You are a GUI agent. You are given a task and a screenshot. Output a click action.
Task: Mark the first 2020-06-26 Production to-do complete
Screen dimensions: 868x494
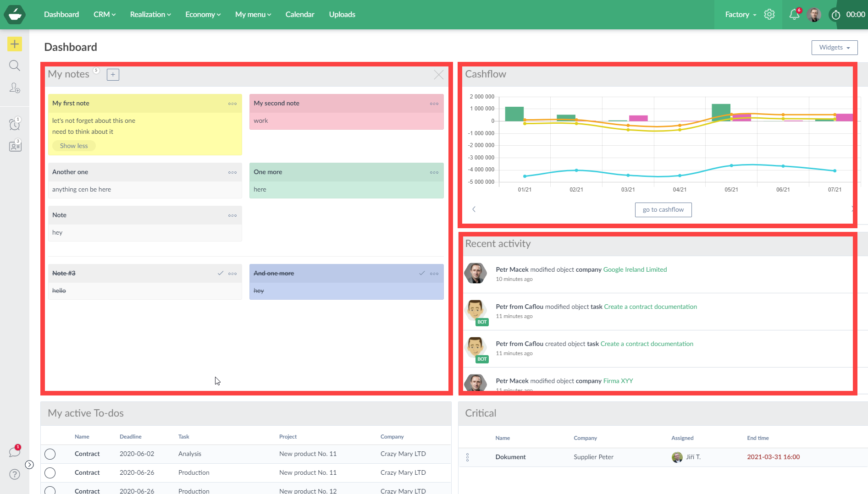[50, 473]
